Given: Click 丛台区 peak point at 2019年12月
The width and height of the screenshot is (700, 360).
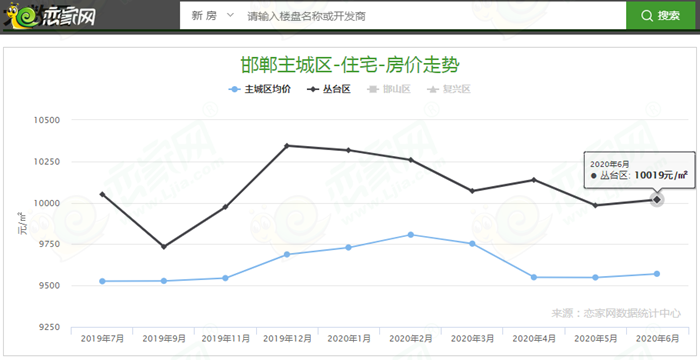Looking at the screenshot, I should click(x=287, y=145).
